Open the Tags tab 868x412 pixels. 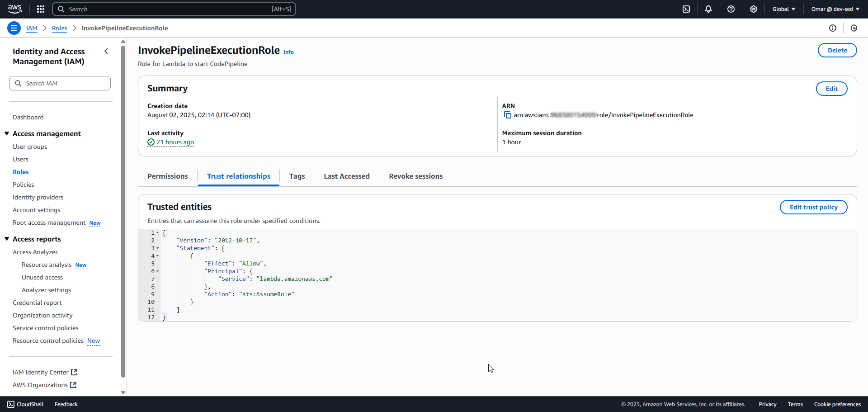pyautogui.click(x=297, y=176)
